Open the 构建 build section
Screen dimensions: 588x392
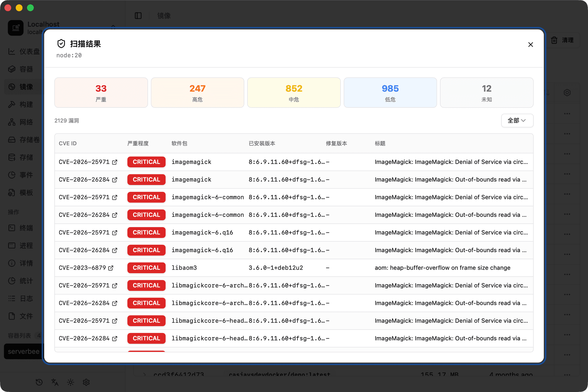pyautogui.click(x=26, y=104)
